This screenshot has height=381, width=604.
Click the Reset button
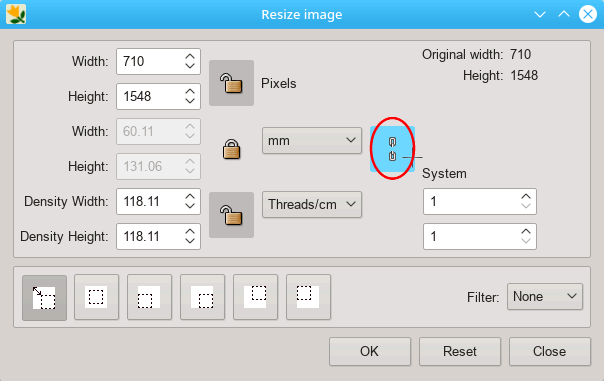(x=460, y=351)
